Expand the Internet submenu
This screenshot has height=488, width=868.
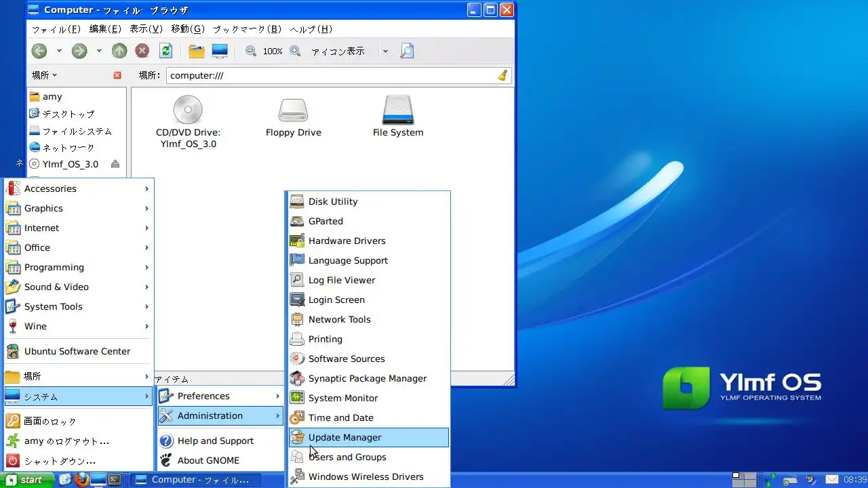(x=78, y=228)
